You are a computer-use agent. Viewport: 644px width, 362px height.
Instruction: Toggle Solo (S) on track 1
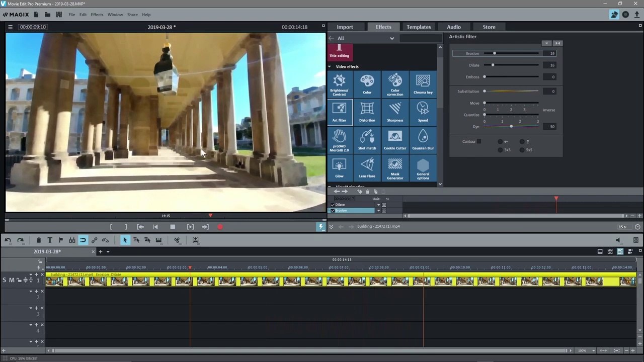pos(5,280)
